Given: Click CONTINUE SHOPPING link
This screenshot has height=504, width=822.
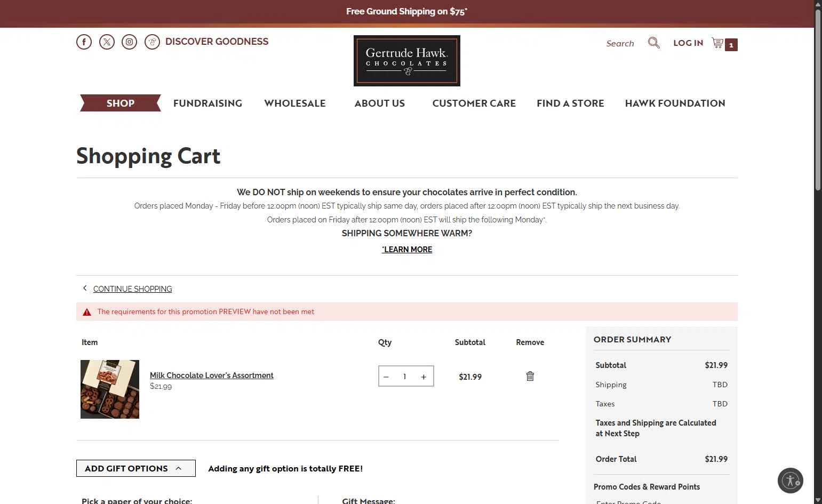Looking at the screenshot, I should (x=132, y=289).
